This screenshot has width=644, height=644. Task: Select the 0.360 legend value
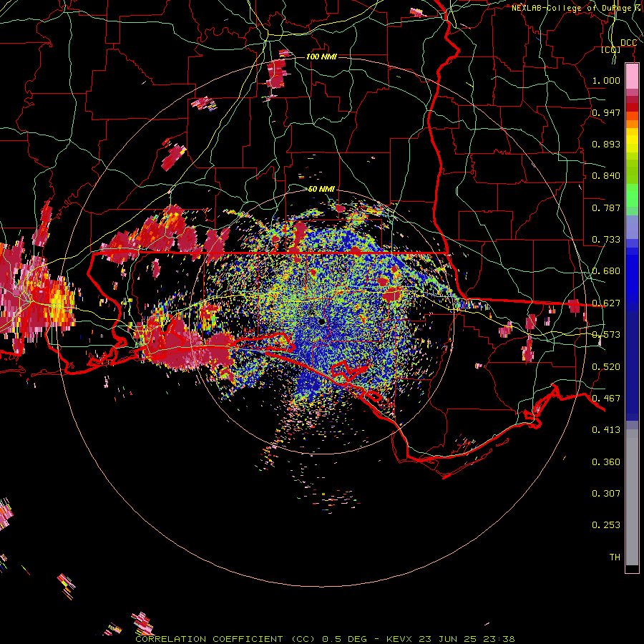[606, 462]
